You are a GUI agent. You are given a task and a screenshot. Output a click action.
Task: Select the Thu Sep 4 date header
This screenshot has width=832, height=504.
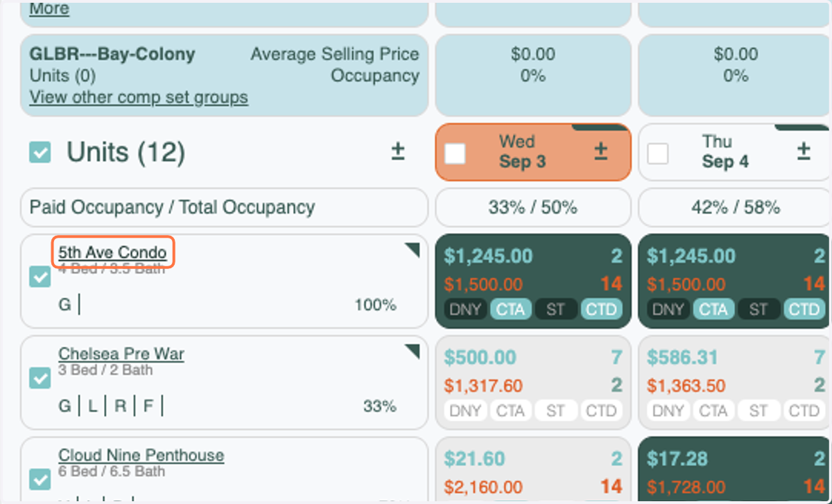(x=735, y=153)
